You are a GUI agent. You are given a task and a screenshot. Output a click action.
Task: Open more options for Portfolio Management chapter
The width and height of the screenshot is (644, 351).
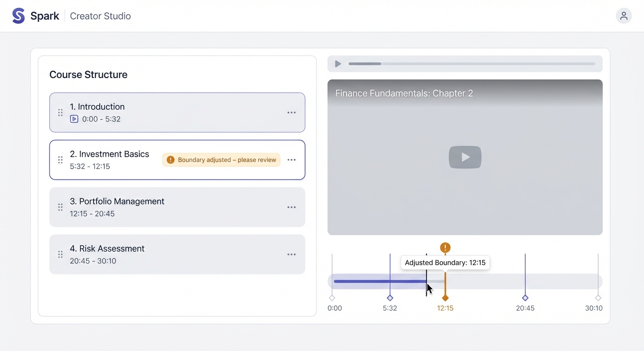(x=291, y=207)
